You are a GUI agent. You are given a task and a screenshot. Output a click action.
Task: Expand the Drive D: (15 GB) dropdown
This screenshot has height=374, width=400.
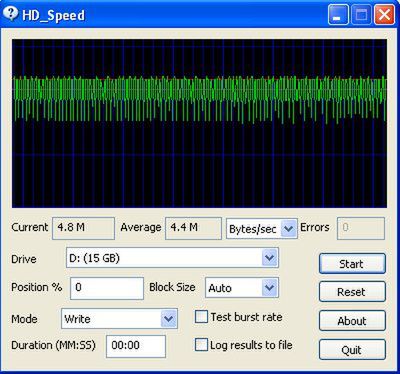coord(172,258)
